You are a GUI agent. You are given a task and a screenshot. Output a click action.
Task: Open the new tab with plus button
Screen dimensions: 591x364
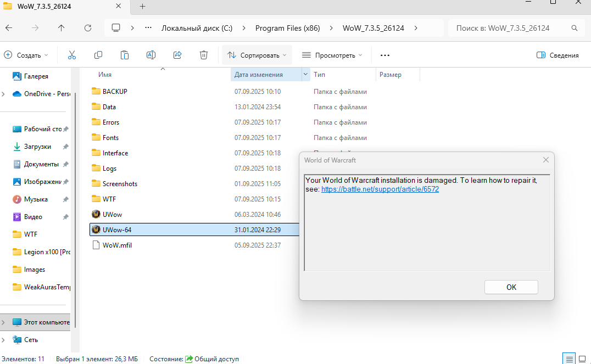(x=142, y=7)
